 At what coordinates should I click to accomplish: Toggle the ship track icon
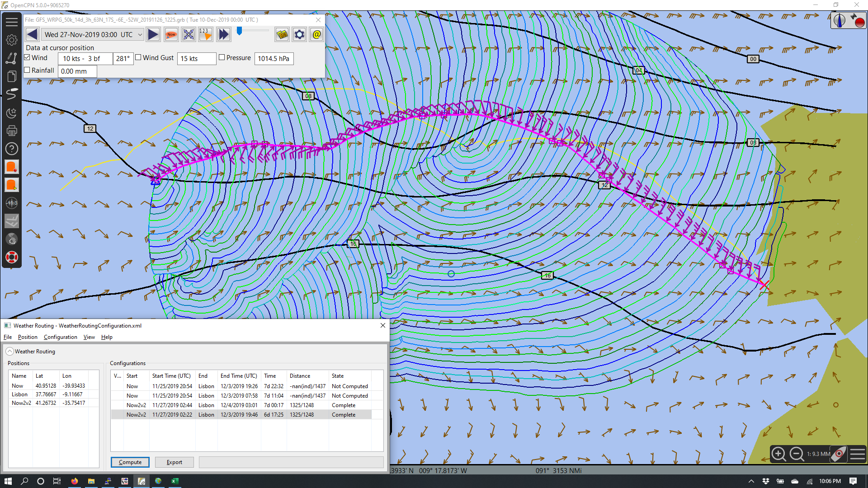pyautogui.click(x=12, y=94)
